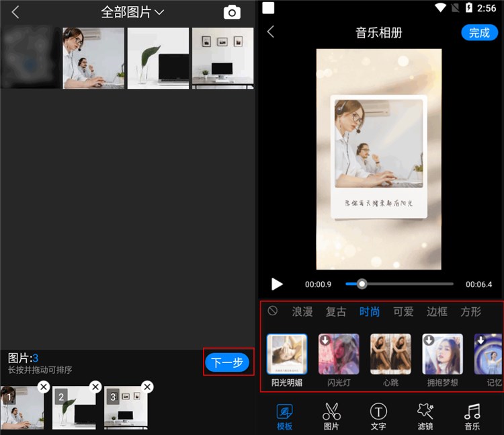Viewport: 504px width, 435px height.
Task: Tap the 00:06.4 total duration label
Action: coord(478,284)
